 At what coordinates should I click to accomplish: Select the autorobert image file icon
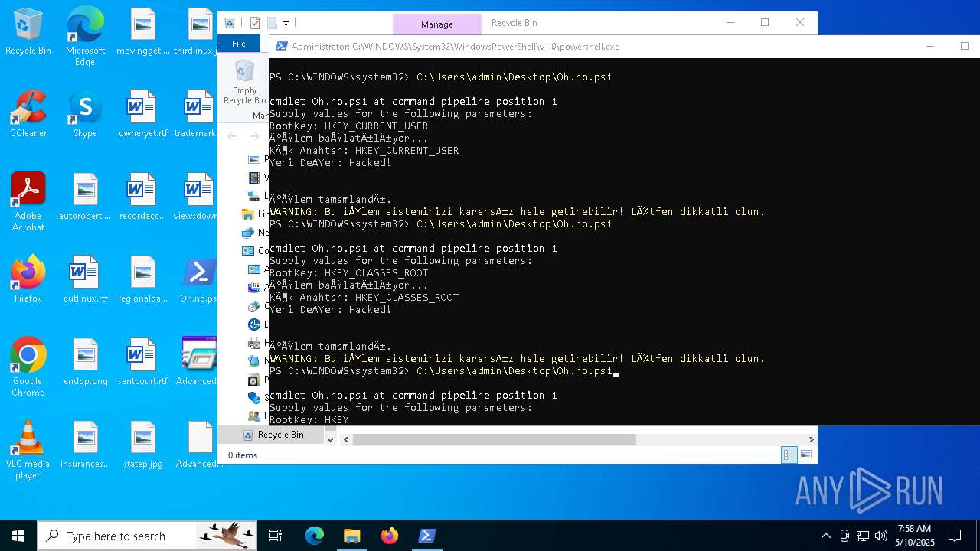(x=85, y=197)
